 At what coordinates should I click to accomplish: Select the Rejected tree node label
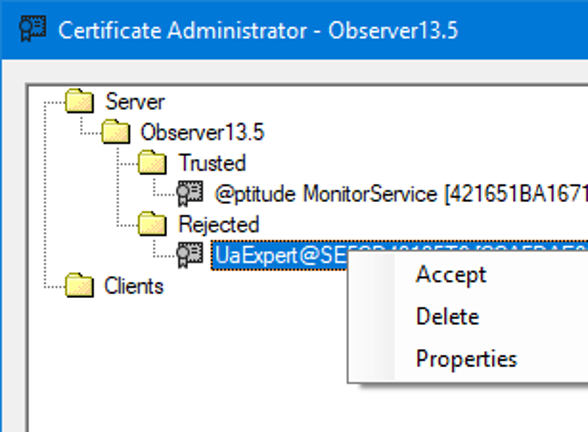[x=219, y=225]
